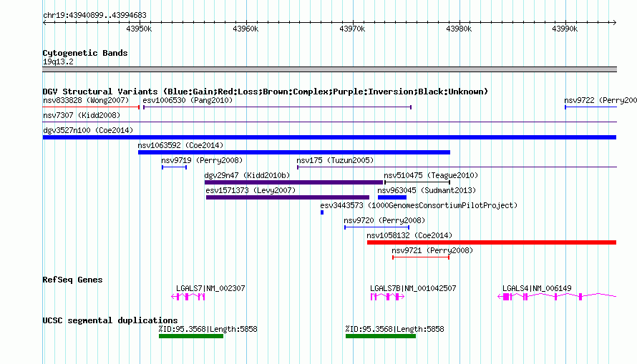
Task: Click the LGALS7|NM_002307 gene glyph
Action: [x=188, y=297]
